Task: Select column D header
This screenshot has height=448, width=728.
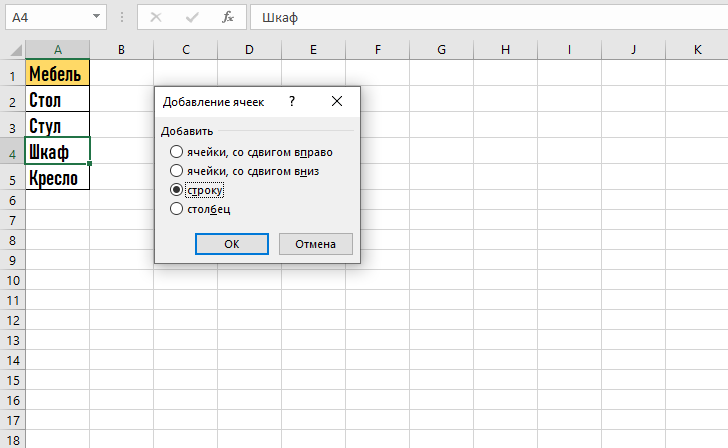Action: pyautogui.click(x=249, y=50)
